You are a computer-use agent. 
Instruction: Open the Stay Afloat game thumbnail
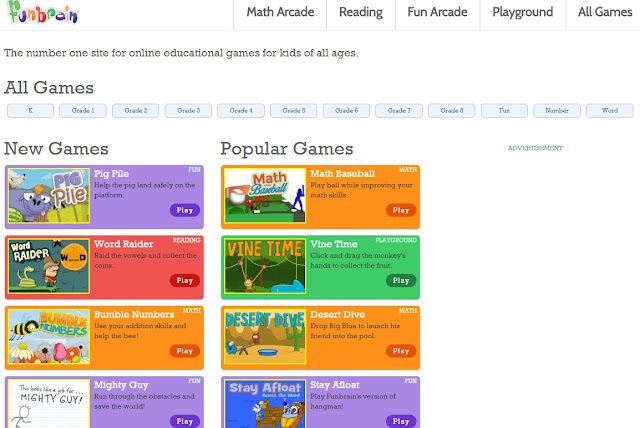pyautogui.click(x=265, y=404)
